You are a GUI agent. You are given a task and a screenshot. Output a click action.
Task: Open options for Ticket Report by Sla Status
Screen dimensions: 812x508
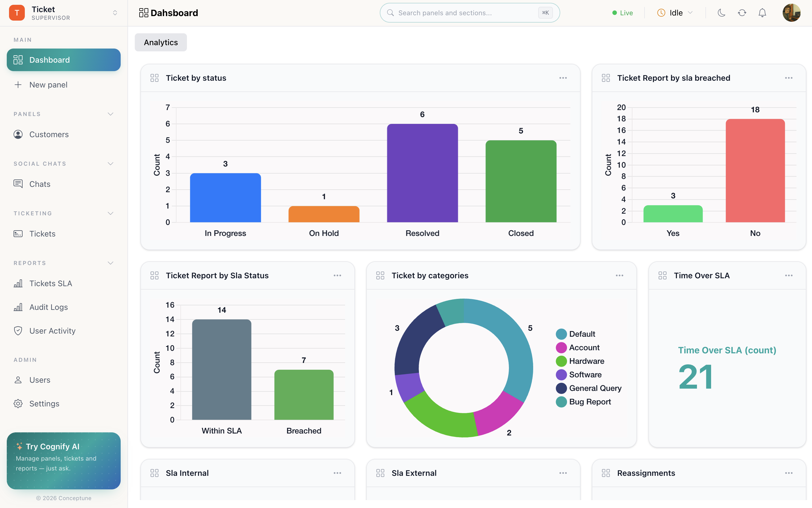pos(337,275)
